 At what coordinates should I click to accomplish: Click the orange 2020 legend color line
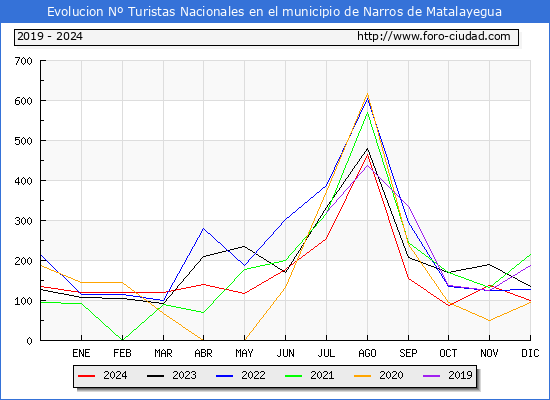362,376
